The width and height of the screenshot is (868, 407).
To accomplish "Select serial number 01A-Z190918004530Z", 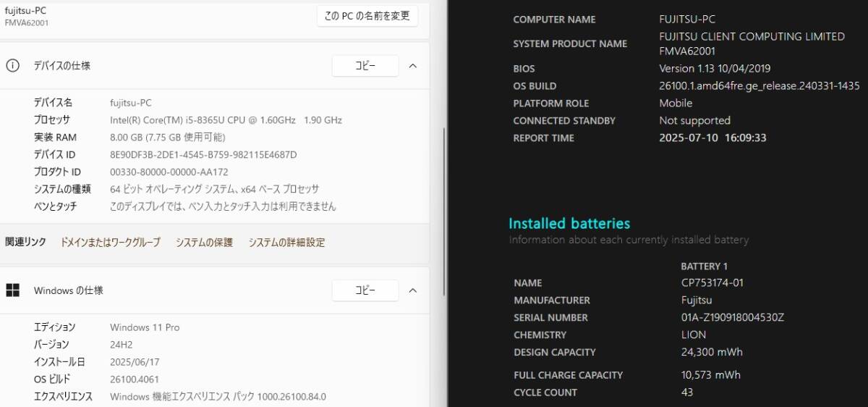I will (733, 318).
